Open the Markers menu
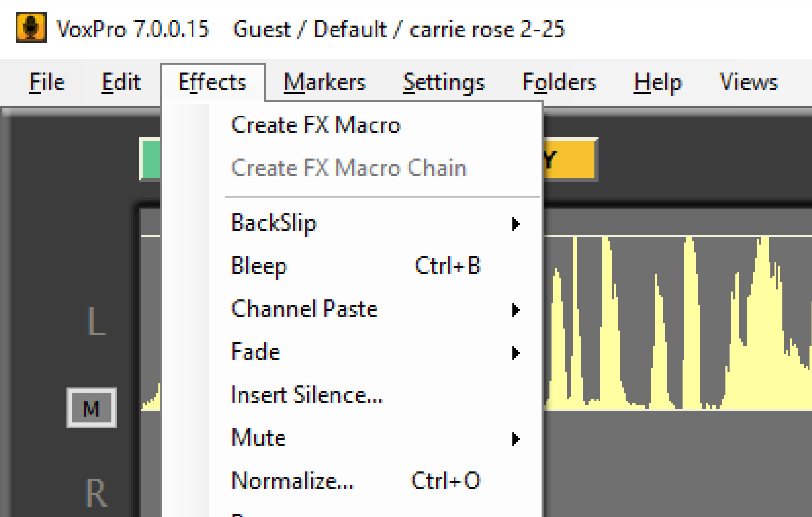This screenshot has width=812, height=517. [x=324, y=82]
